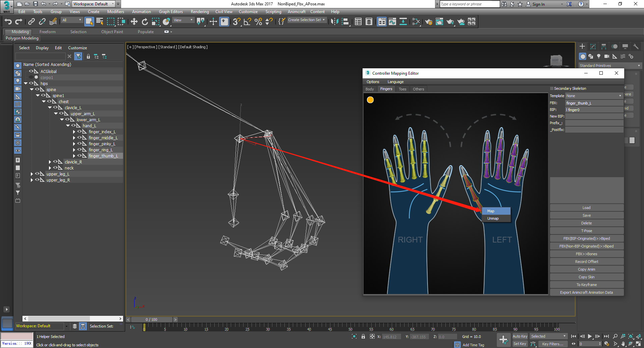Toggle the Secondary Skeleton checkbox

click(552, 88)
